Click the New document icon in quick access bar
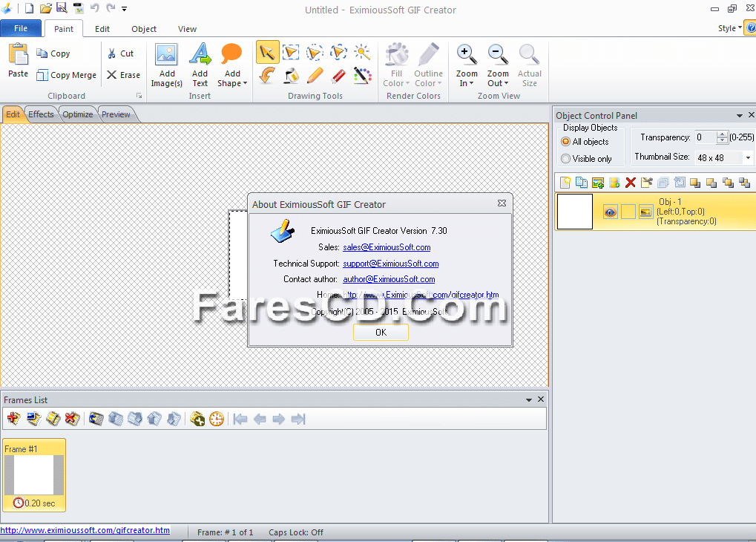 pos(30,8)
